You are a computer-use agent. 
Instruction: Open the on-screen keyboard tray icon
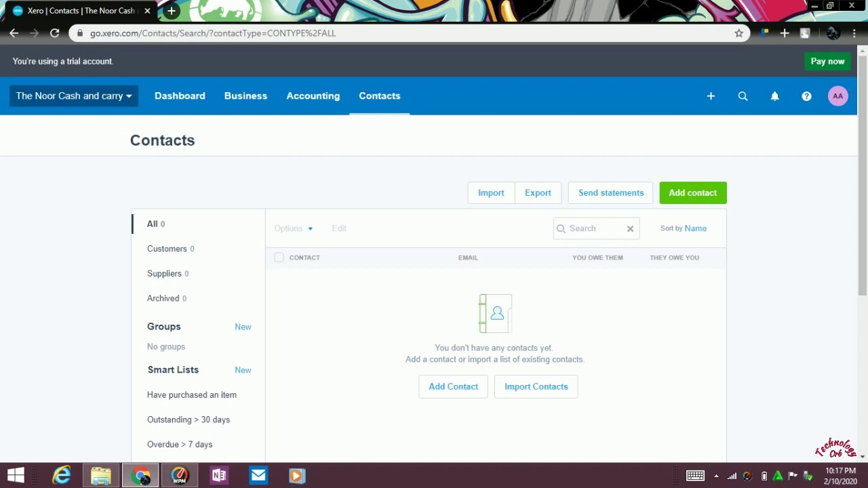pos(695,476)
